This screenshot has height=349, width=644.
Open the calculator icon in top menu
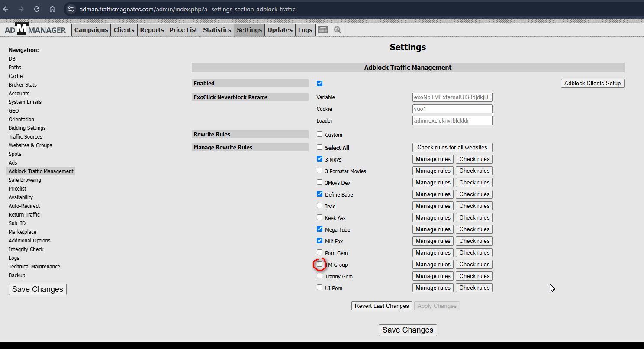coord(323,29)
